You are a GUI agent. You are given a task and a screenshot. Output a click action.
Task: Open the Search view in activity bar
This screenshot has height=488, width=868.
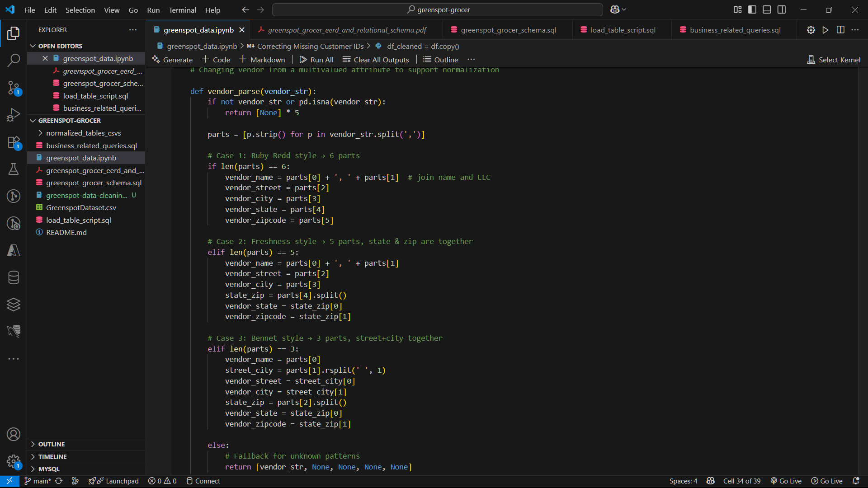coord(14,60)
